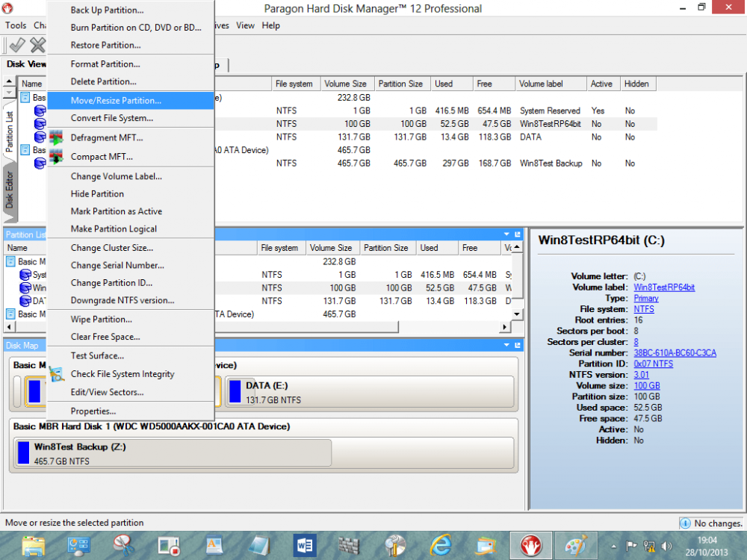Click the Discard X toolbar icon
The width and height of the screenshot is (747, 560).
[x=37, y=45]
